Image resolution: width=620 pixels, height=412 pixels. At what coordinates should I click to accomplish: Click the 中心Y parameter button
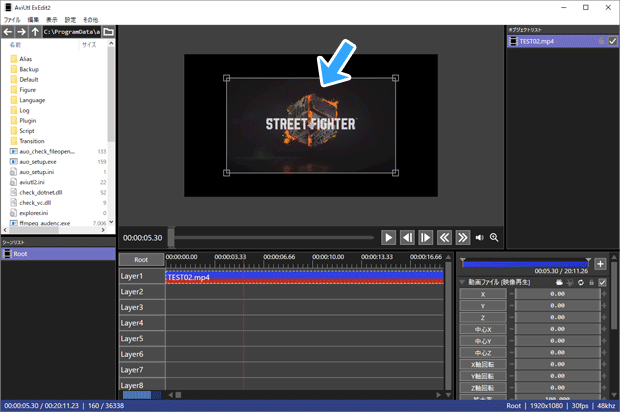coord(483,341)
